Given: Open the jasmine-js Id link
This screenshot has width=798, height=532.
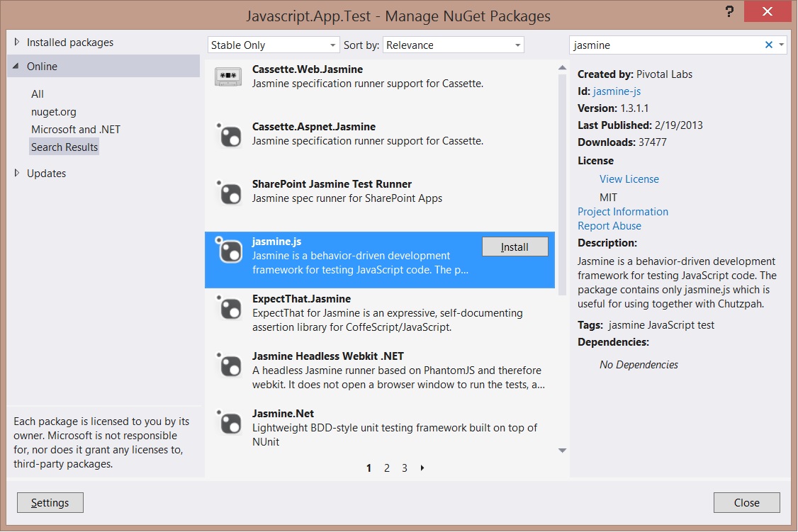Looking at the screenshot, I should (x=617, y=91).
